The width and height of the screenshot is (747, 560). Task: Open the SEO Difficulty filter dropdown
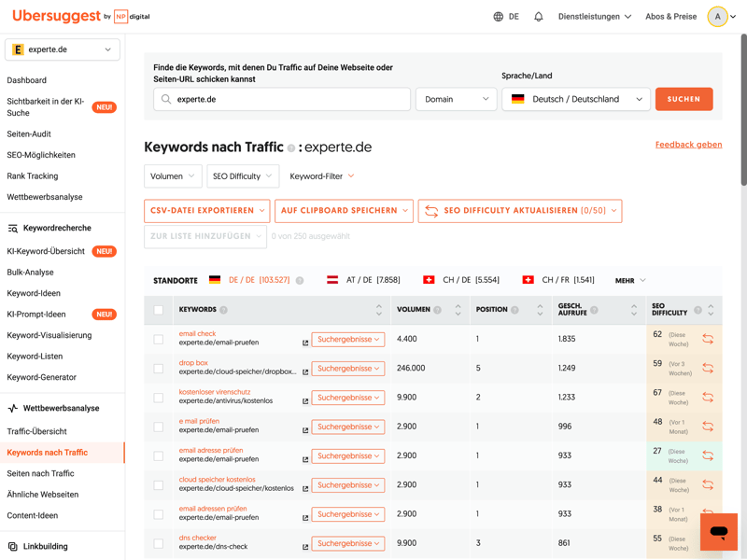pos(242,176)
